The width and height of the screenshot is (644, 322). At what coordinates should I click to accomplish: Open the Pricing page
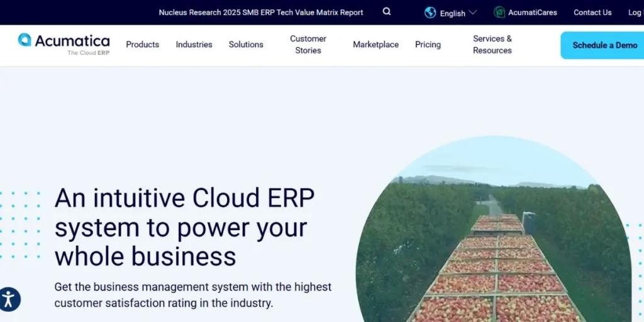(428, 45)
